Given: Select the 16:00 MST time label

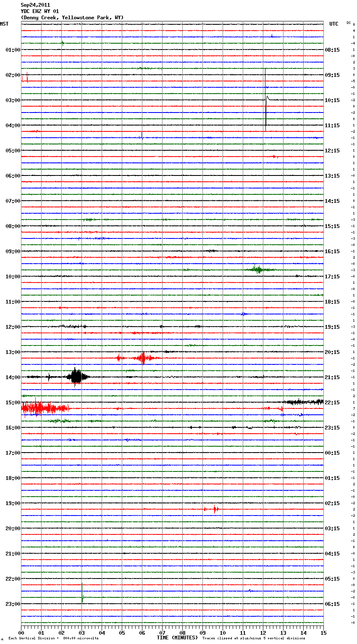Looking at the screenshot, I should tap(13, 428).
